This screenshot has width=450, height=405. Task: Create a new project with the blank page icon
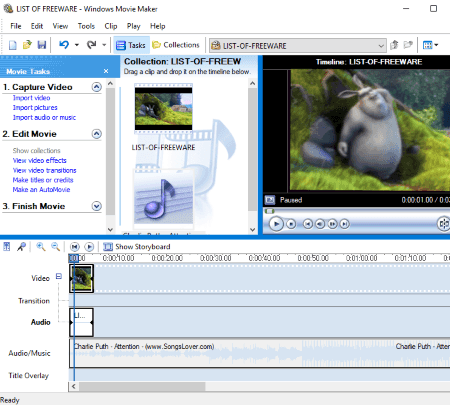[x=12, y=45]
